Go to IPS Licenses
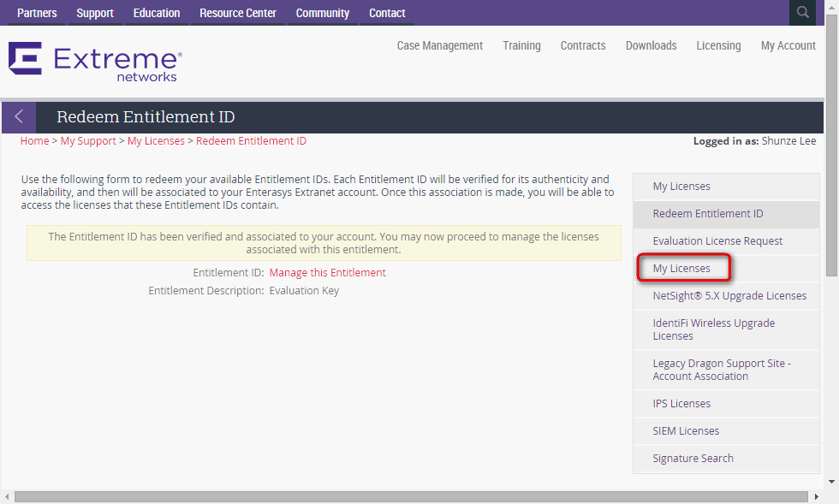Viewport: 839px width, 504px height. 726,403
